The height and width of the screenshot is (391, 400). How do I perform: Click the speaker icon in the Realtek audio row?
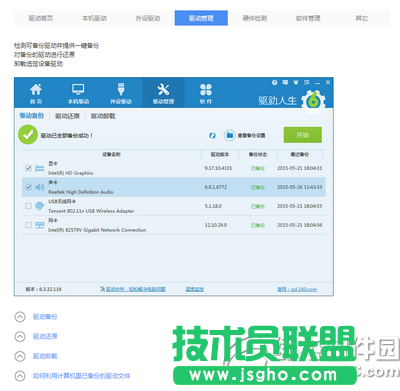click(x=40, y=187)
